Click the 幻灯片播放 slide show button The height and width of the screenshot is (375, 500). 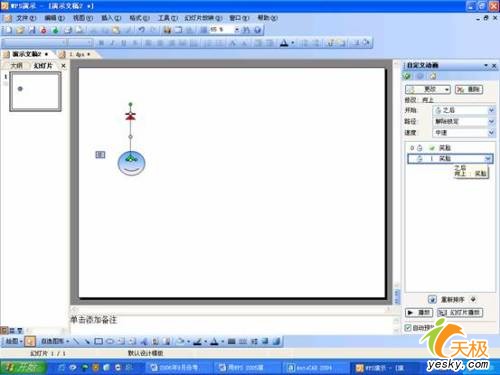(460, 312)
